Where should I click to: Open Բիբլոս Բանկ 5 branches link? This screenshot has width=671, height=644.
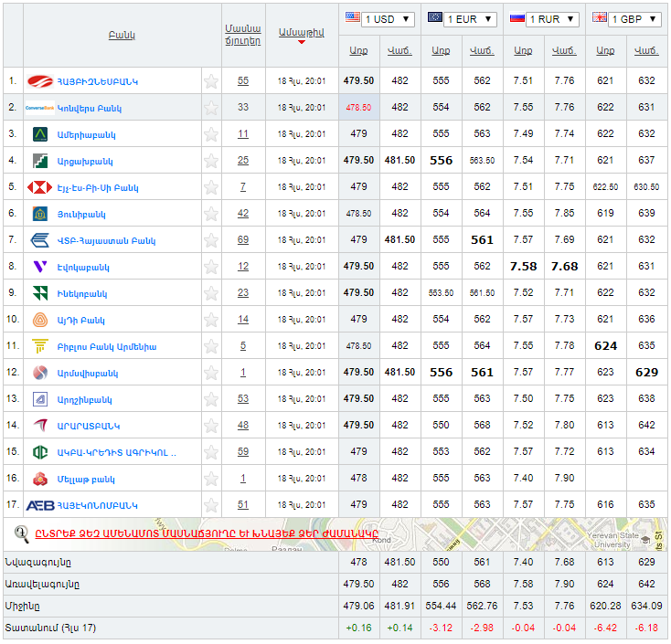click(x=243, y=346)
